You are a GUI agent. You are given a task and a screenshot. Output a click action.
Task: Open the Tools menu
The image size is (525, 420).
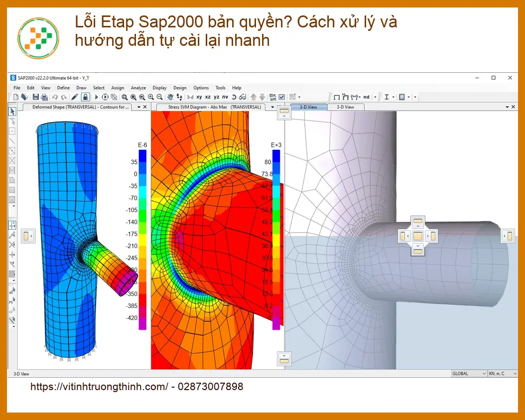(220, 88)
